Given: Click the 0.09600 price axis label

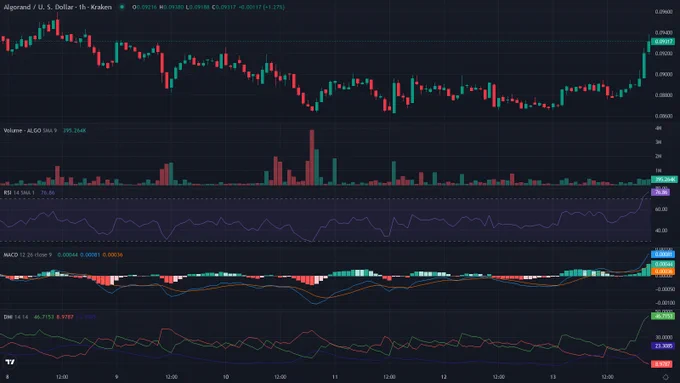Looking at the screenshot, I should pos(663,12).
